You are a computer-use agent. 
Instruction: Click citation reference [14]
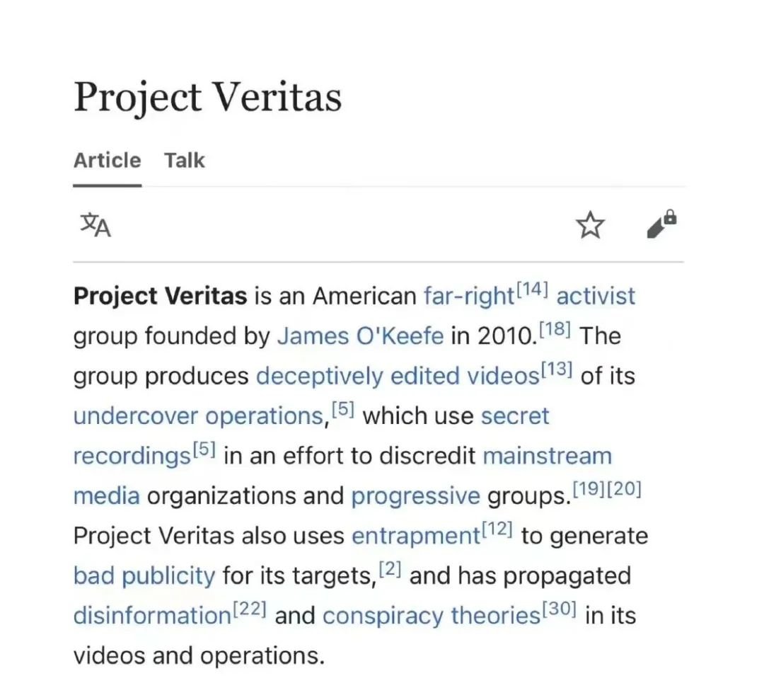532,289
